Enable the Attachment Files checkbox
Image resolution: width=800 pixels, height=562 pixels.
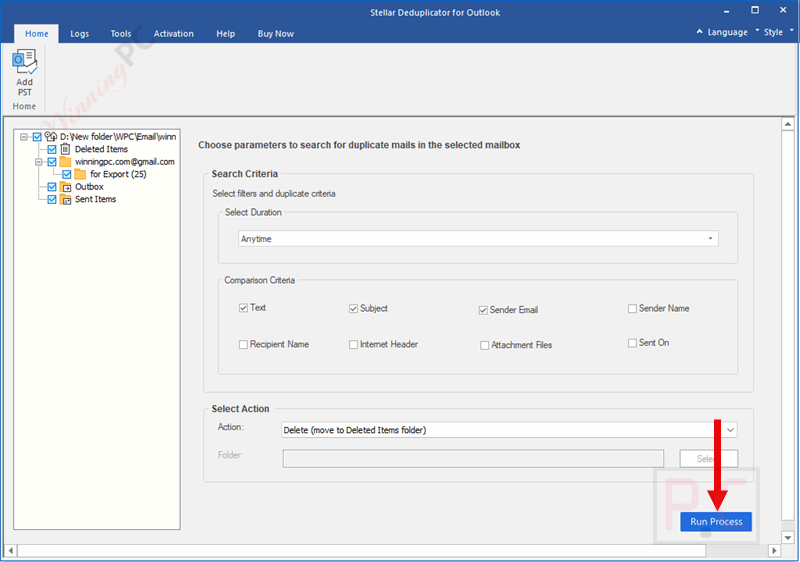tap(484, 345)
